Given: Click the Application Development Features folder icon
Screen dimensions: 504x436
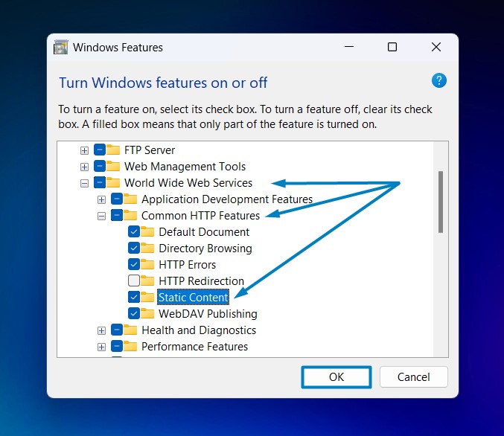Looking at the screenshot, I should coord(130,199).
